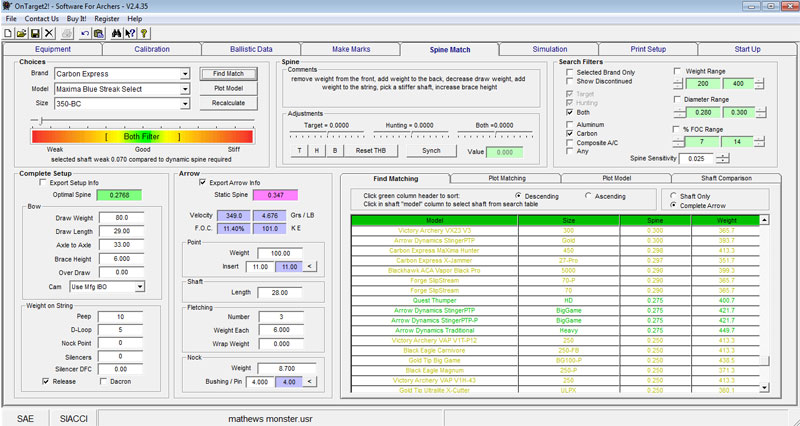
Task: Adjust the Spine Sensitivity stepper
Action: point(722,159)
